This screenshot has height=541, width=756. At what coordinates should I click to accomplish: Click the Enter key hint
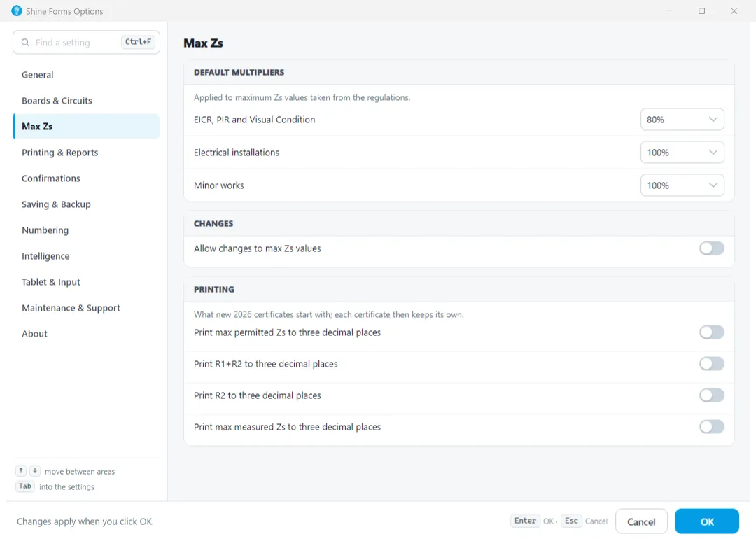coord(525,521)
